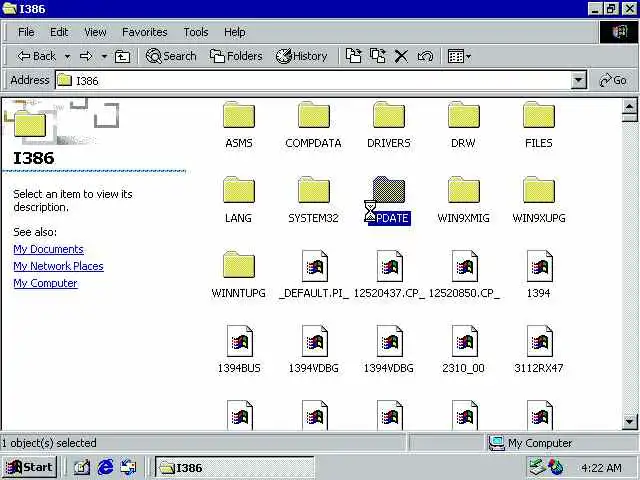Click the scrollbar down arrow

coord(630,421)
